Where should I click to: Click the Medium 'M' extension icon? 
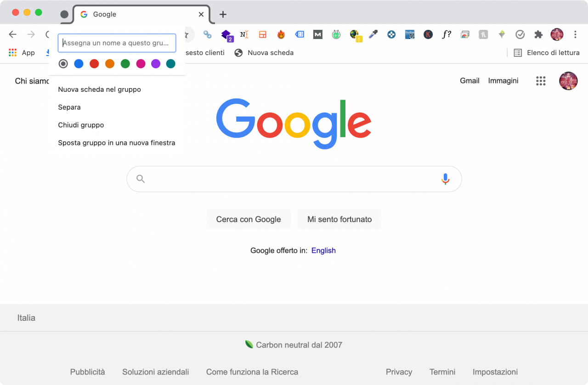[x=318, y=34]
